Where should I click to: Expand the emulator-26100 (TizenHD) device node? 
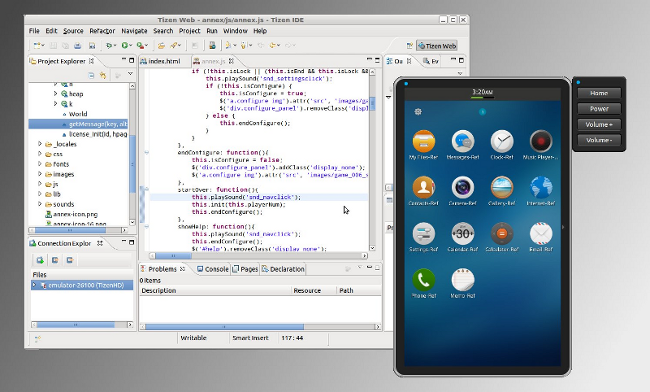click(x=34, y=285)
